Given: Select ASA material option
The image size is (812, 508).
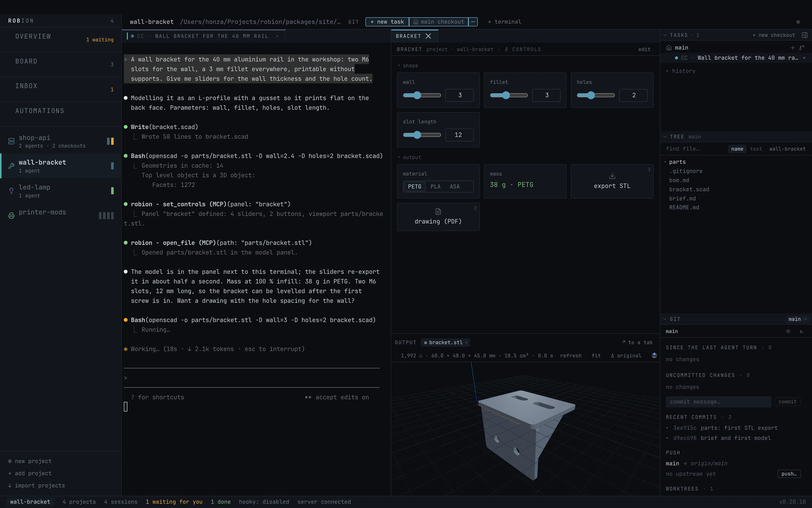Looking at the screenshot, I should [455, 186].
